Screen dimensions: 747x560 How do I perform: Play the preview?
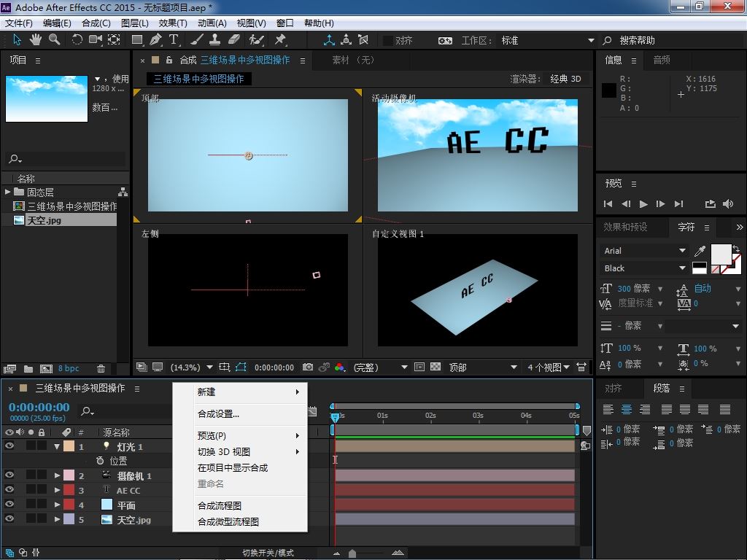click(643, 204)
